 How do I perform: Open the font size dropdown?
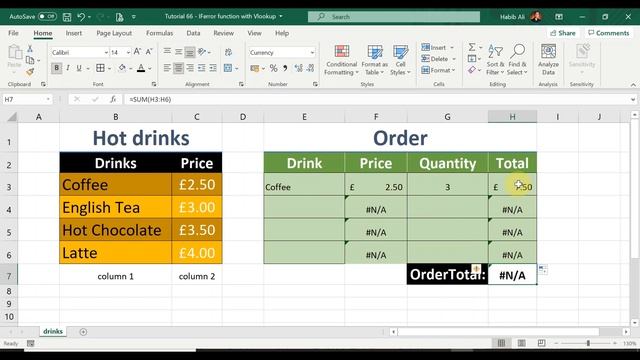[128, 53]
